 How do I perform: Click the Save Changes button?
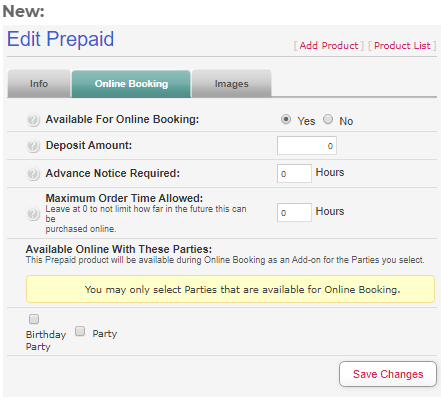pos(388,374)
